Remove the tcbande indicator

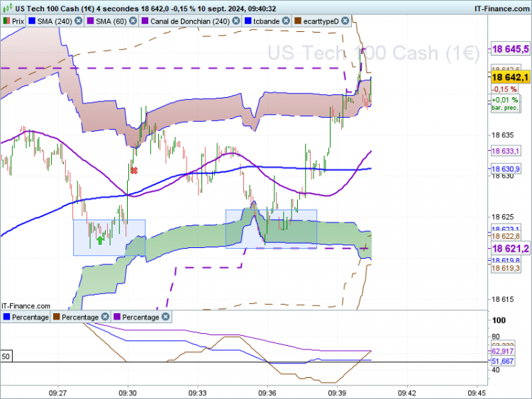(286, 21)
